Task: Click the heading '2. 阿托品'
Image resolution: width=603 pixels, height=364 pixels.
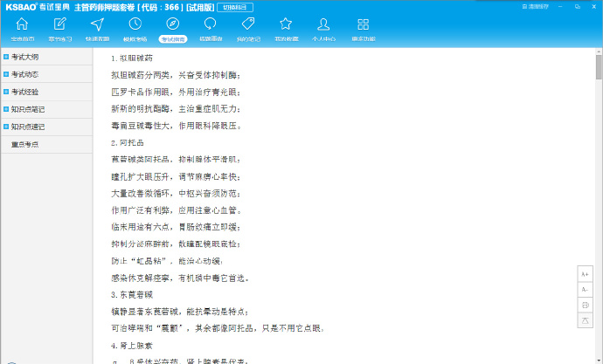Action: (x=128, y=143)
